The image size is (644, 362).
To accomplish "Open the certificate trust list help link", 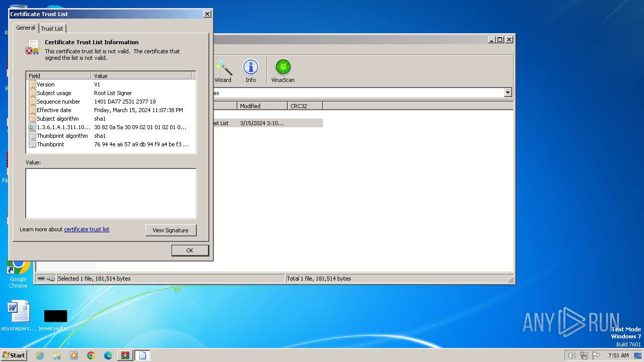I will coord(87,229).
